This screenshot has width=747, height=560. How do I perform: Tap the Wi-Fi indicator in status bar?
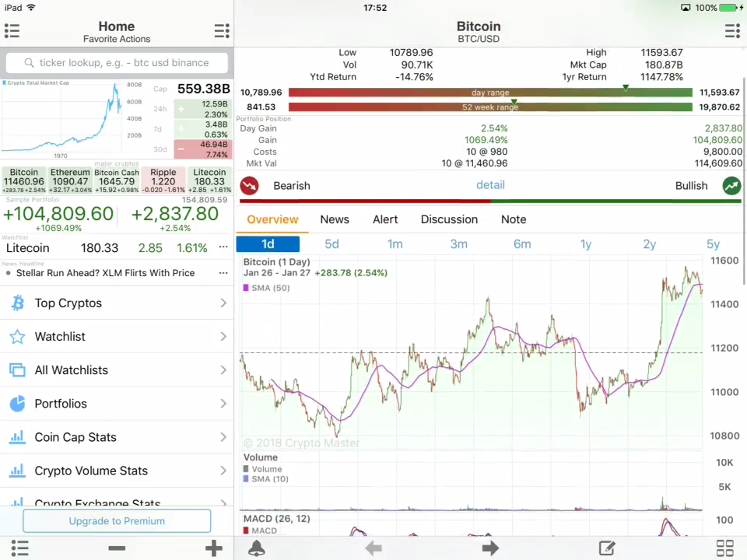click(x=31, y=8)
